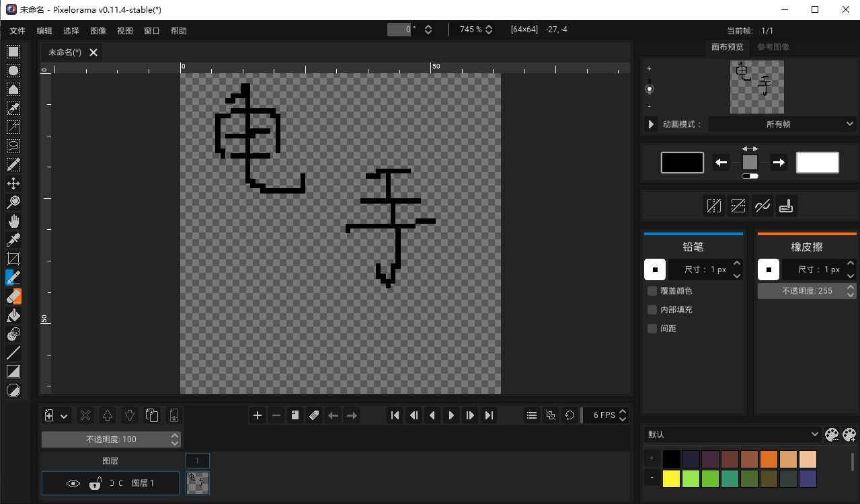Click the swap colors right arrow button

(x=779, y=163)
